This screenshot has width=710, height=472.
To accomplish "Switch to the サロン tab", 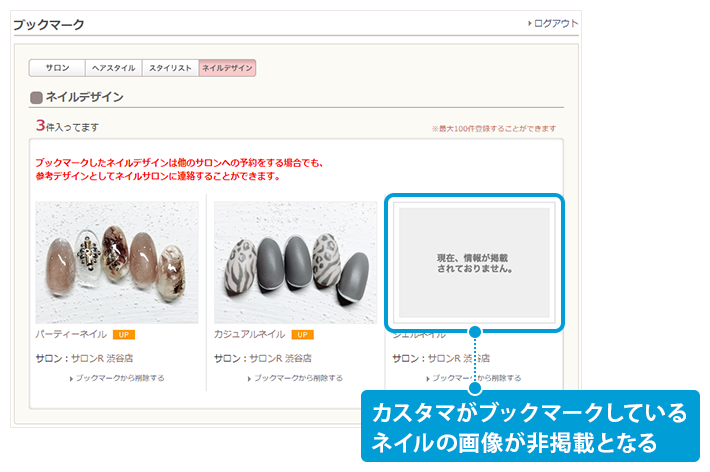I will point(57,68).
